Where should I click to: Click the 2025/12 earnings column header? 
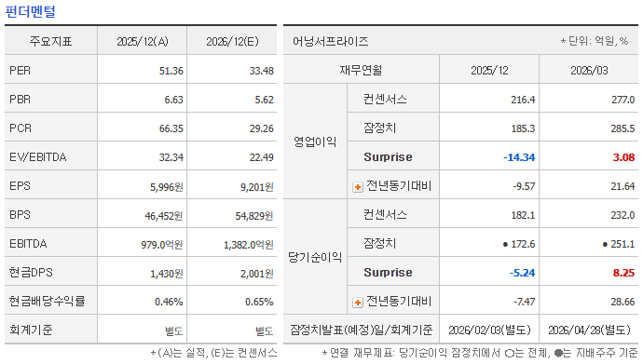tap(489, 71)
